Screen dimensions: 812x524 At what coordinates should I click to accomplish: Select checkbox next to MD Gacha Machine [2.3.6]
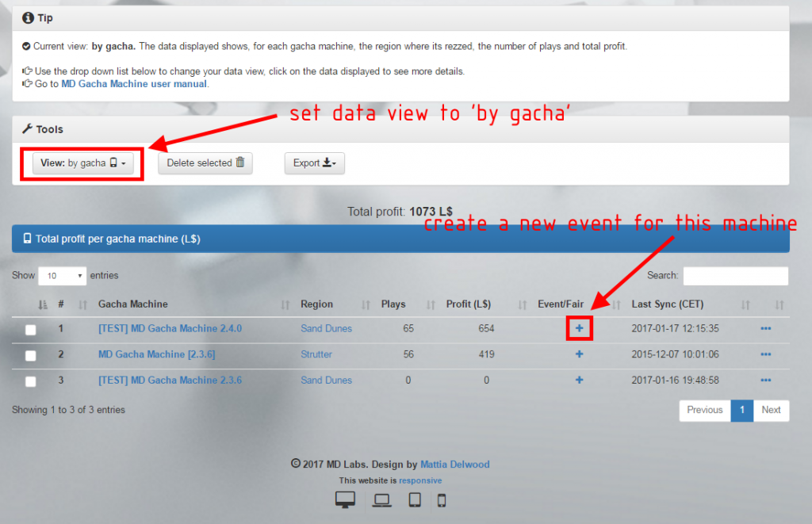coord(29,354)
